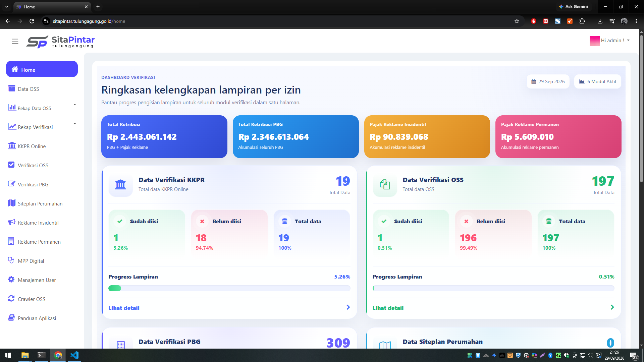
Task: Open the Chrome extensions puzzle icon
Action: [x=582, y=21]
